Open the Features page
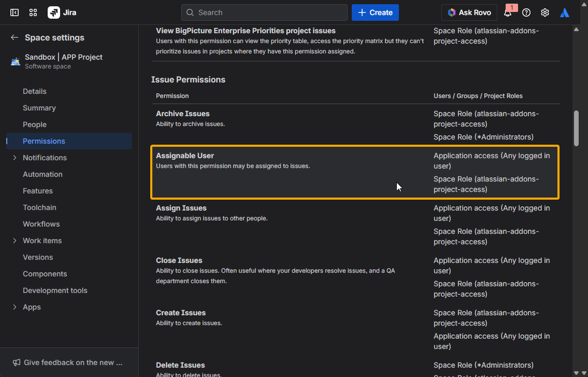 pos(38,191)
